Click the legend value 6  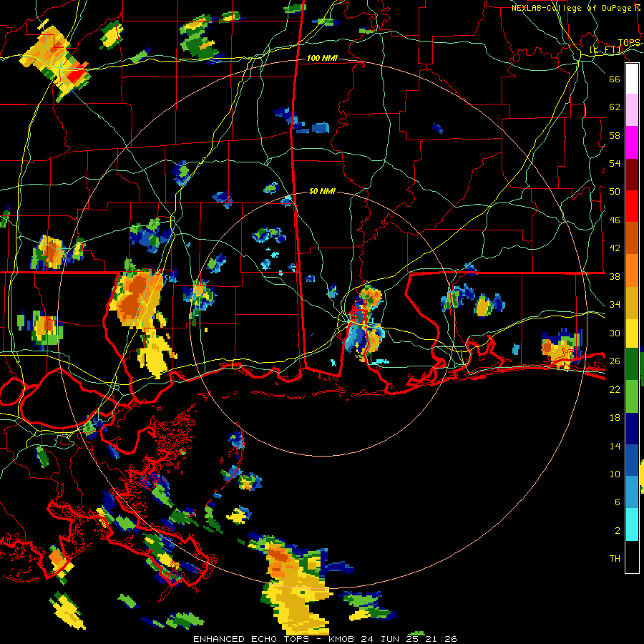(x=618, y=502)
